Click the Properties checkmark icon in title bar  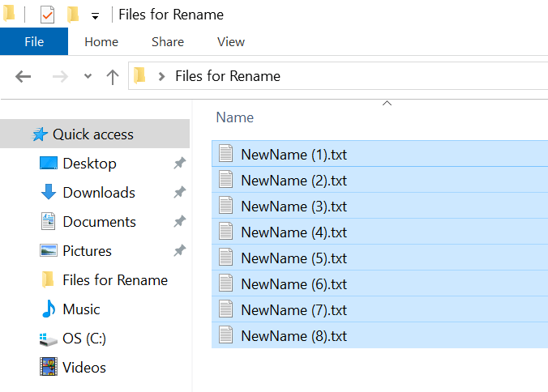tap(47, 15)
